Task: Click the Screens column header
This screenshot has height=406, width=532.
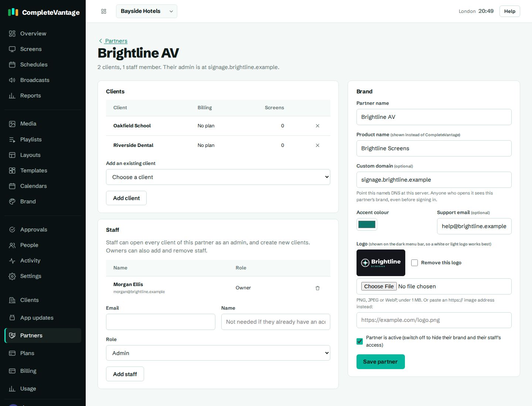Action: coord(274,108)
